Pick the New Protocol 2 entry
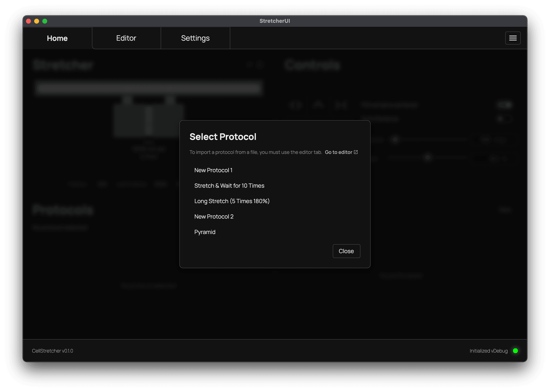 (275, 217)
